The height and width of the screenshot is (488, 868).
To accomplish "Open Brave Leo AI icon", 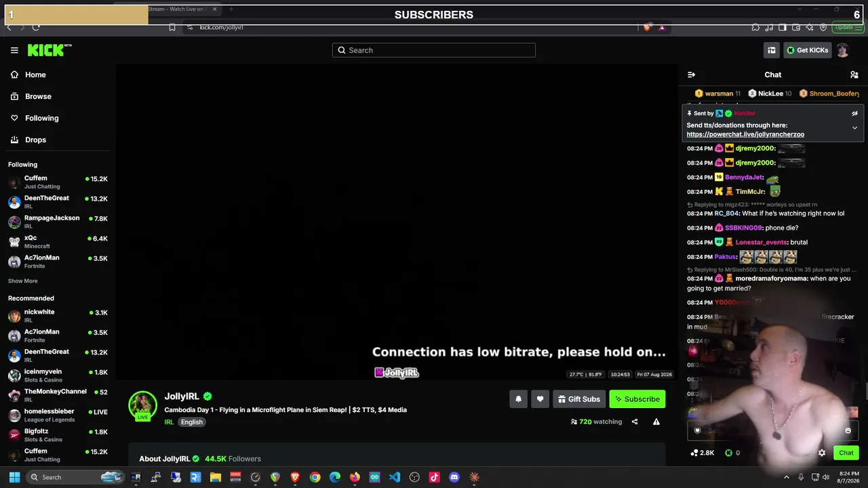I will [x=810, y=27].
